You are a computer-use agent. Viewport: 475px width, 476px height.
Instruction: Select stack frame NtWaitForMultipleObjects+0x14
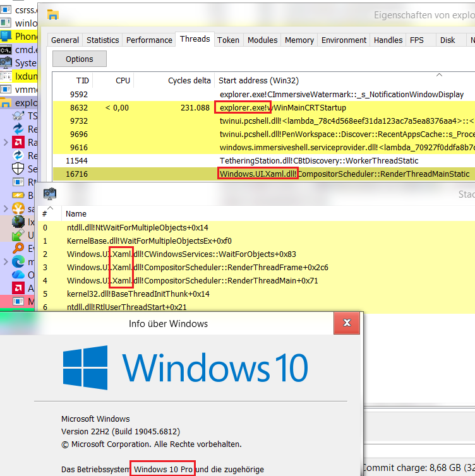[x=256, y=228]
